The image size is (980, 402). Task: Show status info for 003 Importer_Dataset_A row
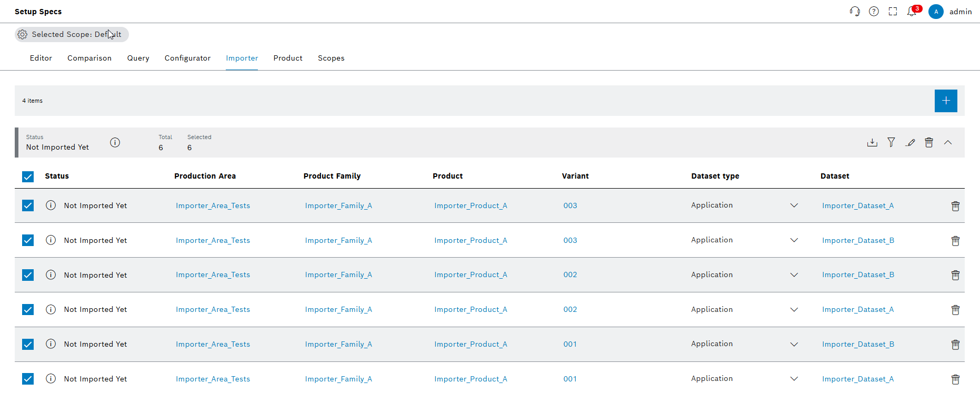(51, 205)
